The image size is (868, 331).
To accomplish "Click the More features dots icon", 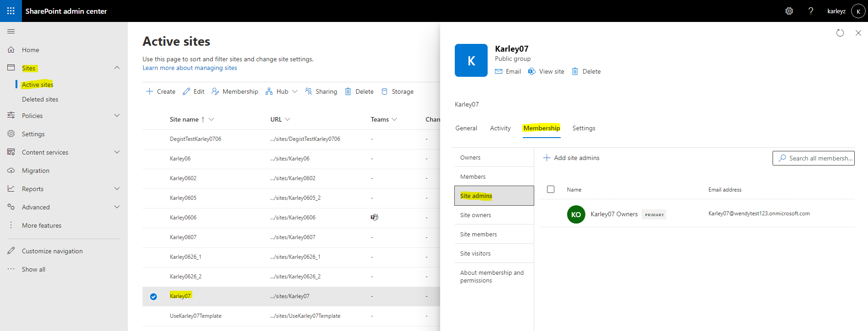I will (11, 225).
